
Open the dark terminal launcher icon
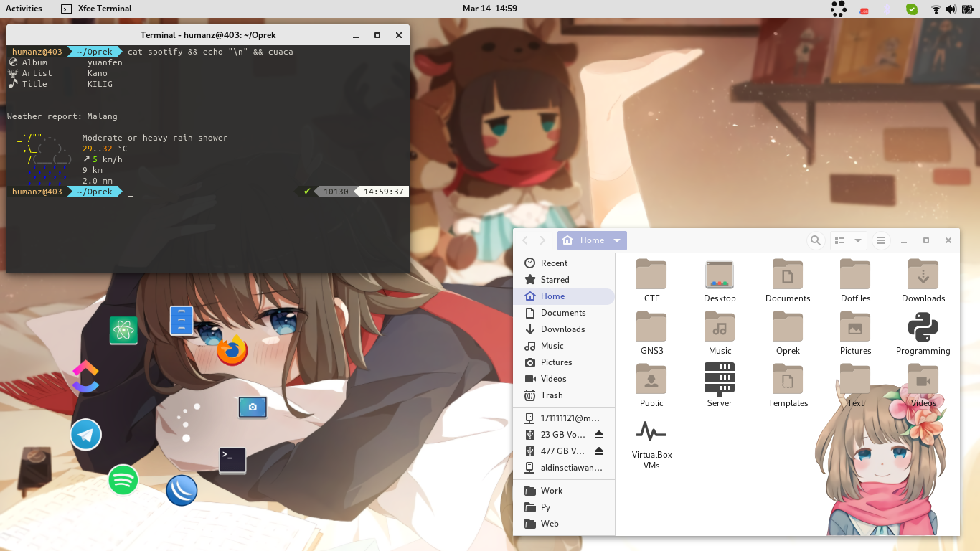point(232,460)
